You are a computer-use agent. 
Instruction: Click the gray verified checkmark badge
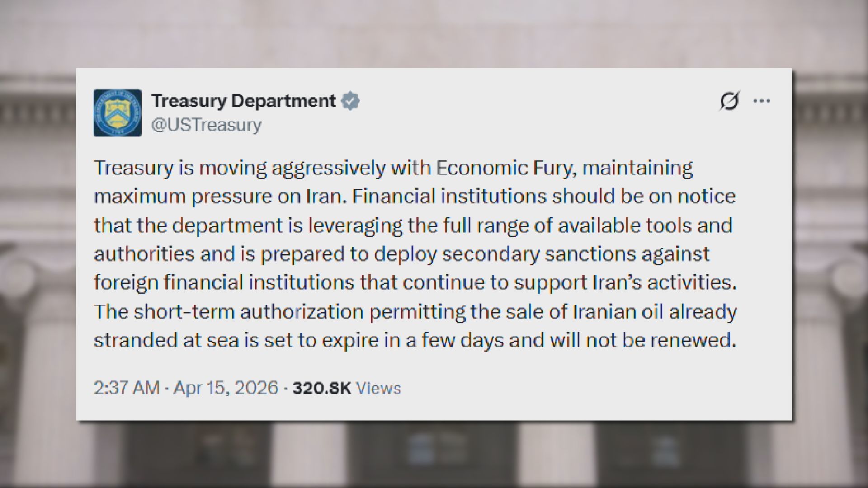tap(350, 101)
